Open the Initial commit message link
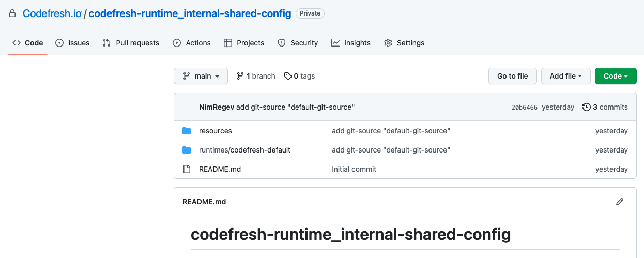This screenshot has height=258, width=644. point(354,169)
